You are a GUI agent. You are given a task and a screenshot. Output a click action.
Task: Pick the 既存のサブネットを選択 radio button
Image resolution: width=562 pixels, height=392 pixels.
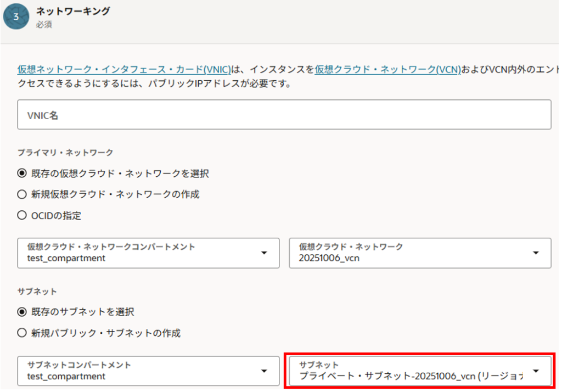click(x=22, y=312)
